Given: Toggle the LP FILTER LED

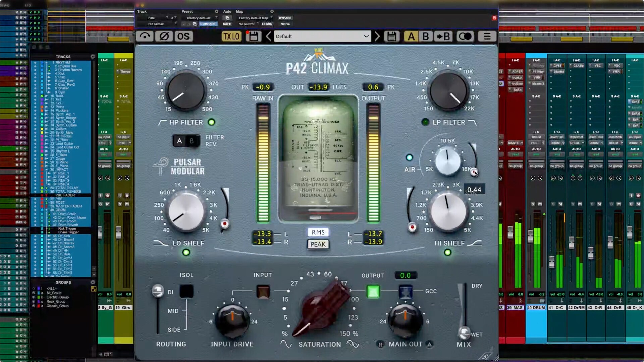Looking at the screenshot, I should pyautogui.click(x=425, y=122).
